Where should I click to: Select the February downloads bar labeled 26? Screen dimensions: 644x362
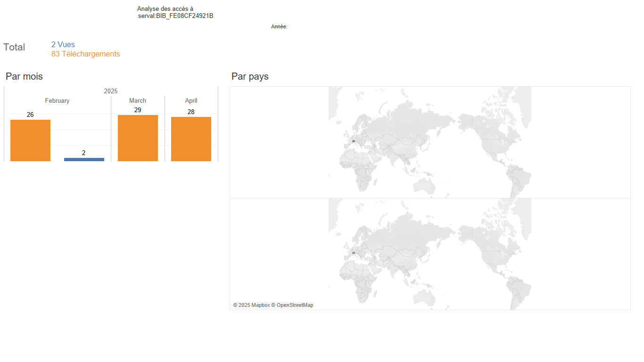click(x=30, y=140)
